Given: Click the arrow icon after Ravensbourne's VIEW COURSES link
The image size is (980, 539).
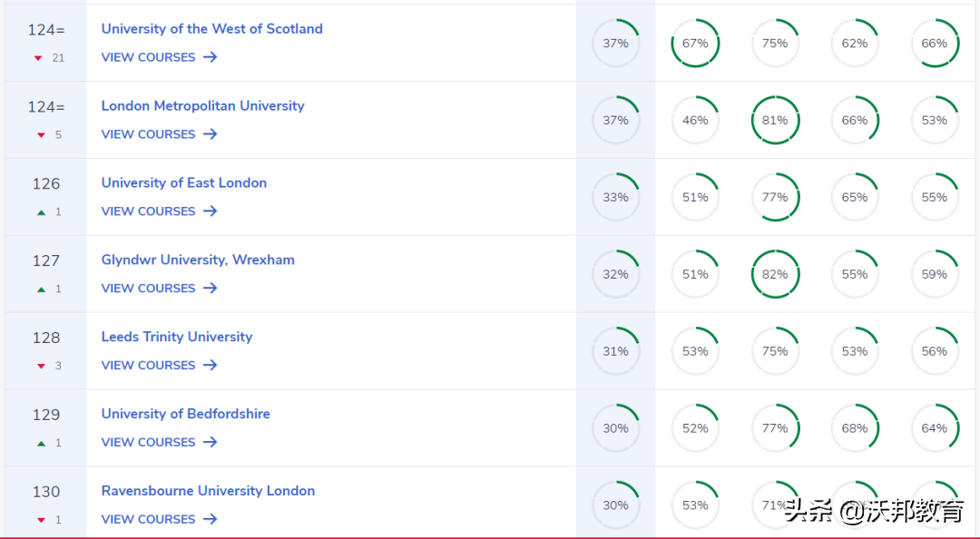Looking at the screenshot, I should [x=210, y=519].
